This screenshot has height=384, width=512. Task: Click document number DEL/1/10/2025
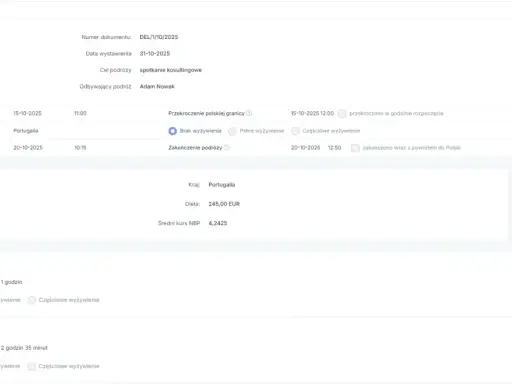[x=159, y=37]
